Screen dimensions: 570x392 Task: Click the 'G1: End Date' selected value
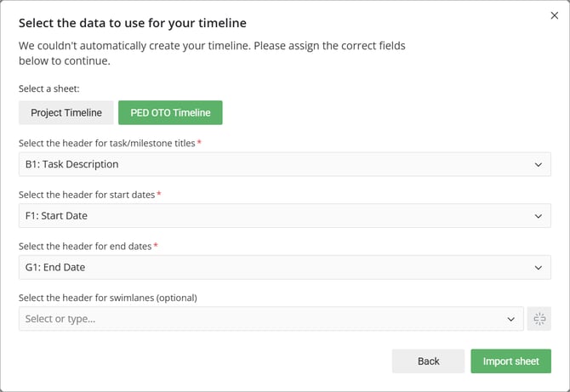[55, 267]
